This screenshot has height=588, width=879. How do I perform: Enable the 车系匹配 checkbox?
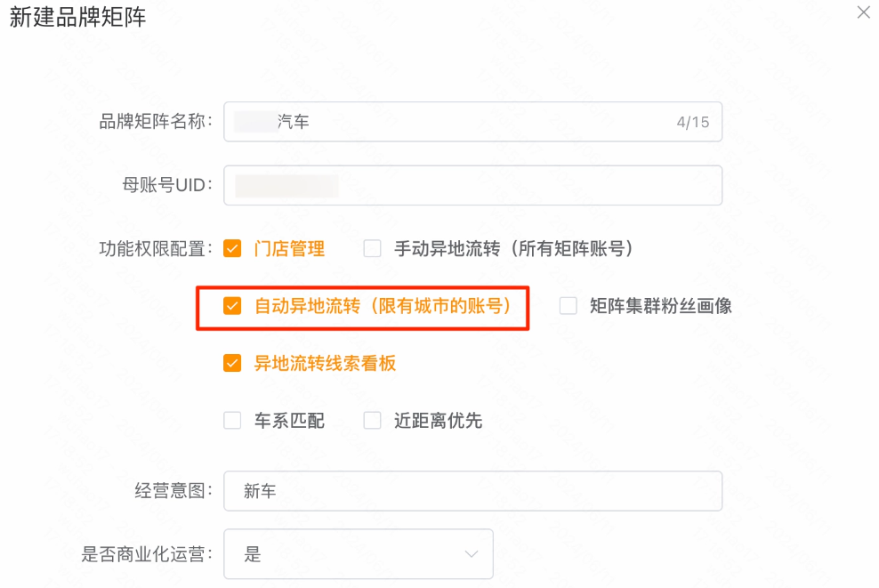click(232, 421)
